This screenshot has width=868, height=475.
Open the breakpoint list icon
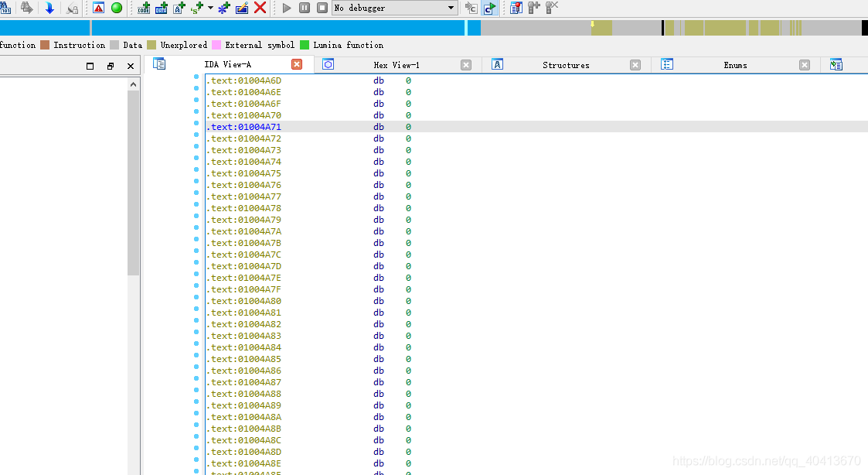[516, 8]
